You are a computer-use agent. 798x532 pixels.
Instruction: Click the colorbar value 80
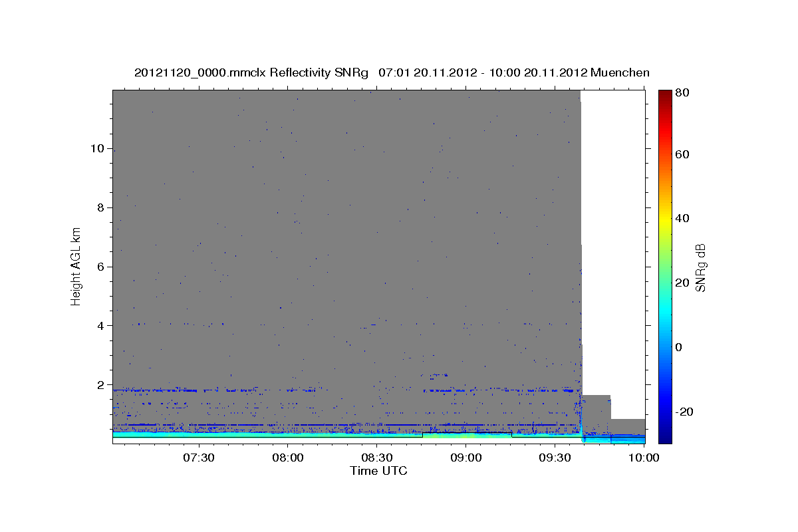[x=684, y=92]
